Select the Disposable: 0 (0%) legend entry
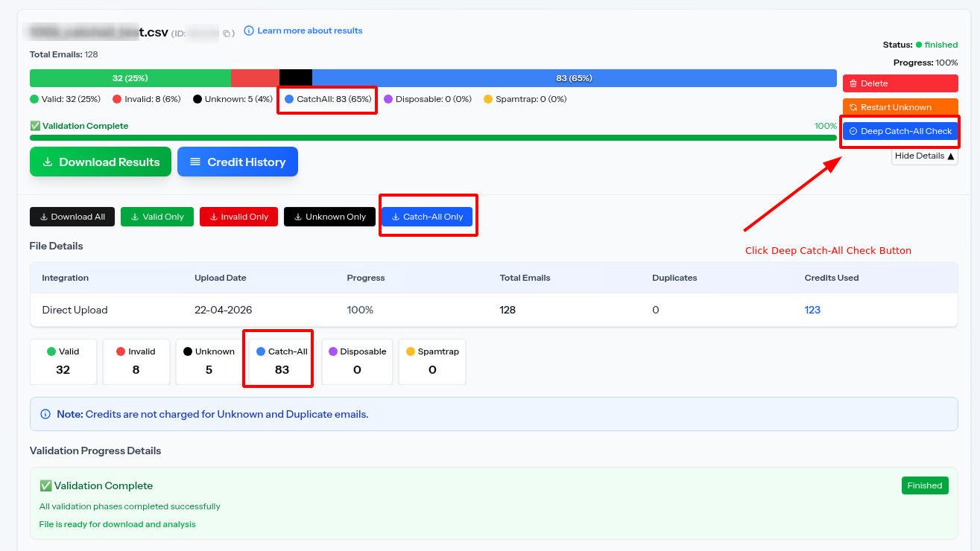The width and height of the screenshot is (980, 551). tap(428, 99)
